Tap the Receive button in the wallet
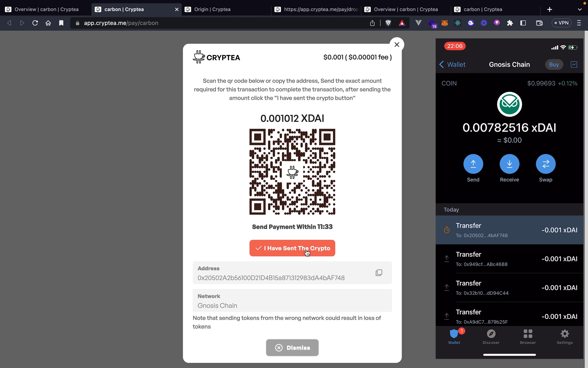Viewport: 588px width, 368px height. [509, 164]
